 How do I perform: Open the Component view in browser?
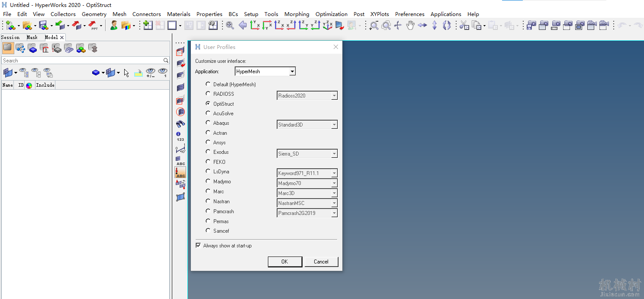tap(32, 48)
